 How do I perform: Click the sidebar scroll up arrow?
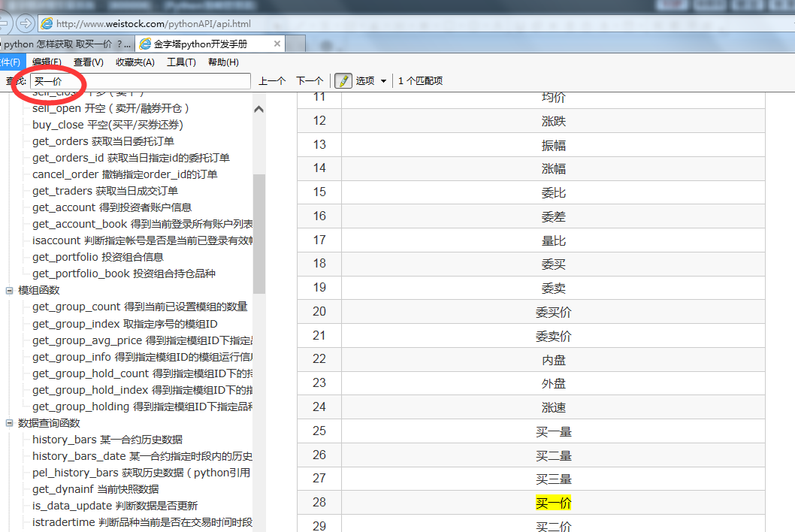point(258,109)
